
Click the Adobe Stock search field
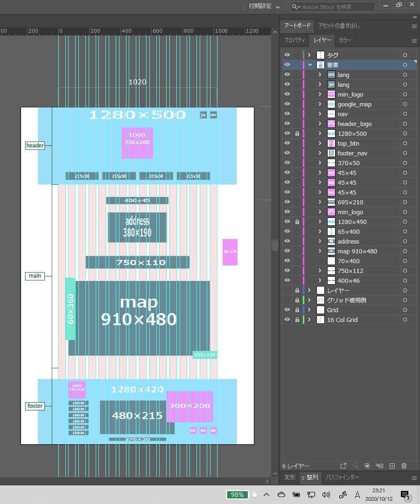[333, 7]
